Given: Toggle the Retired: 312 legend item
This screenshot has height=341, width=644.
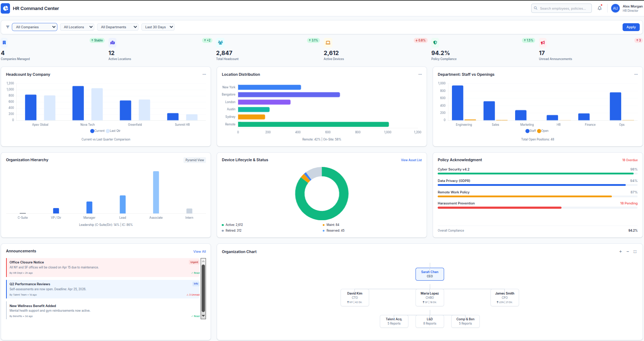Looking at the screenshot, I should (232, 231).
